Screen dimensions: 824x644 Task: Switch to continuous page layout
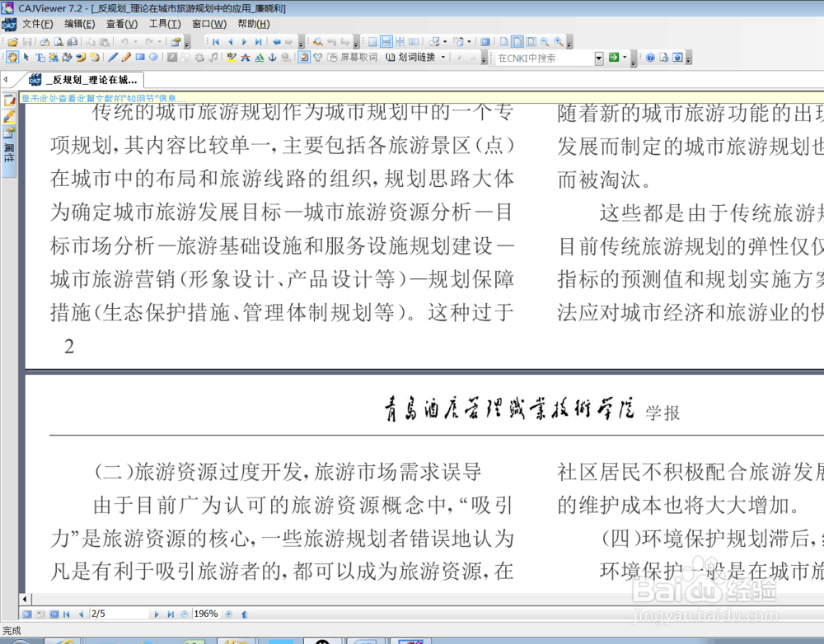click(386, 41)
